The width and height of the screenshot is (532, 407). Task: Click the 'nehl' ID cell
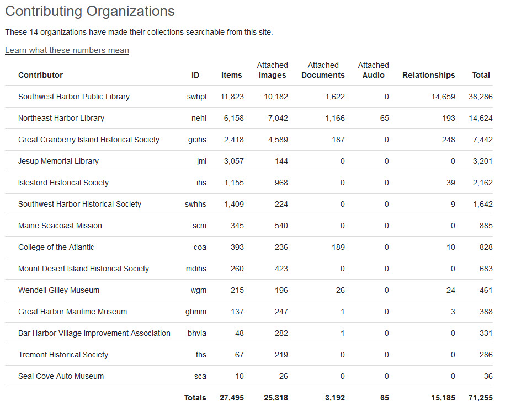coord(199,118)
